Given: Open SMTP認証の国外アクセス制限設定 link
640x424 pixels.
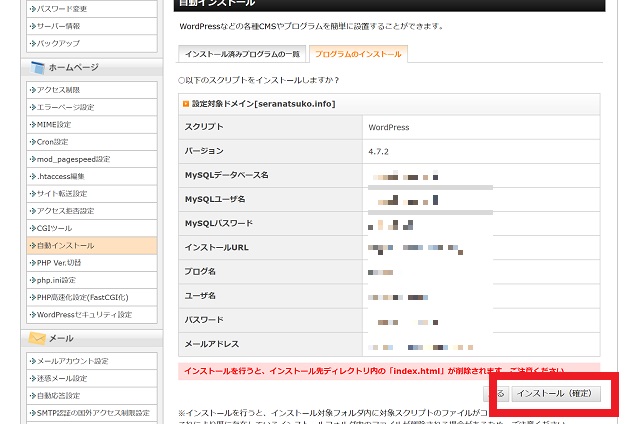Looking at the screenshot, I should (92, 413).
